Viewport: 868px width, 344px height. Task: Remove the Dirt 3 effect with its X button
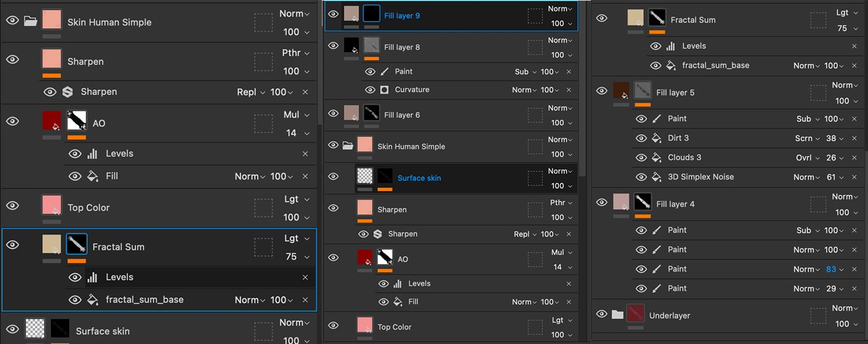point(854,138)
